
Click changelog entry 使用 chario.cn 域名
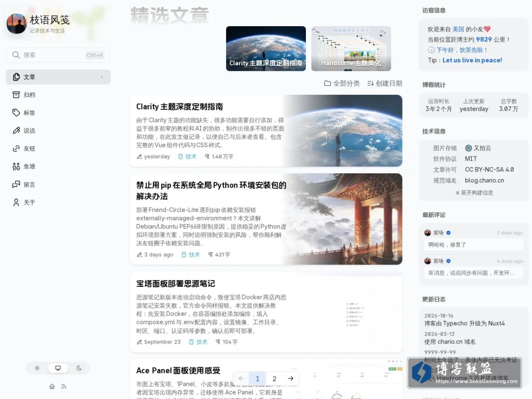[x=450, y=341]
